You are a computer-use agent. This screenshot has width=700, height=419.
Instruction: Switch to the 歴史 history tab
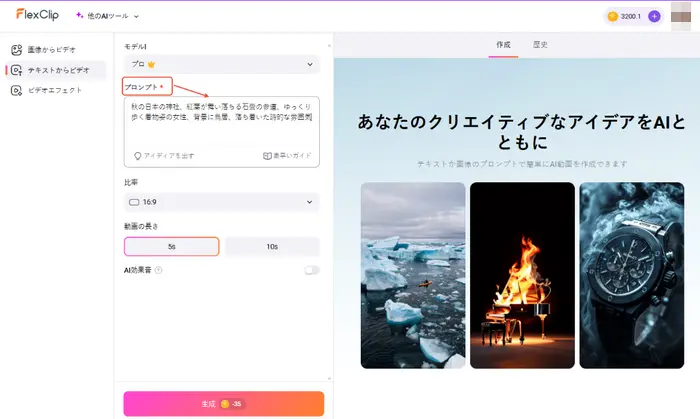pos(540,45)
